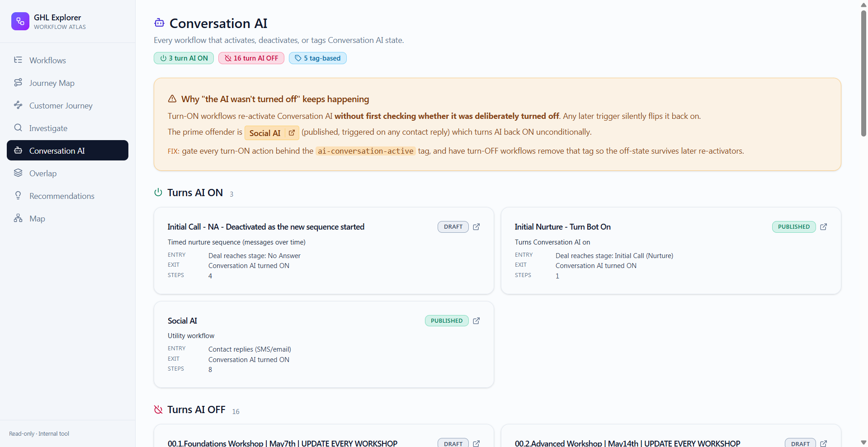Click 'Utility workflow' description text

pos(191,336)
